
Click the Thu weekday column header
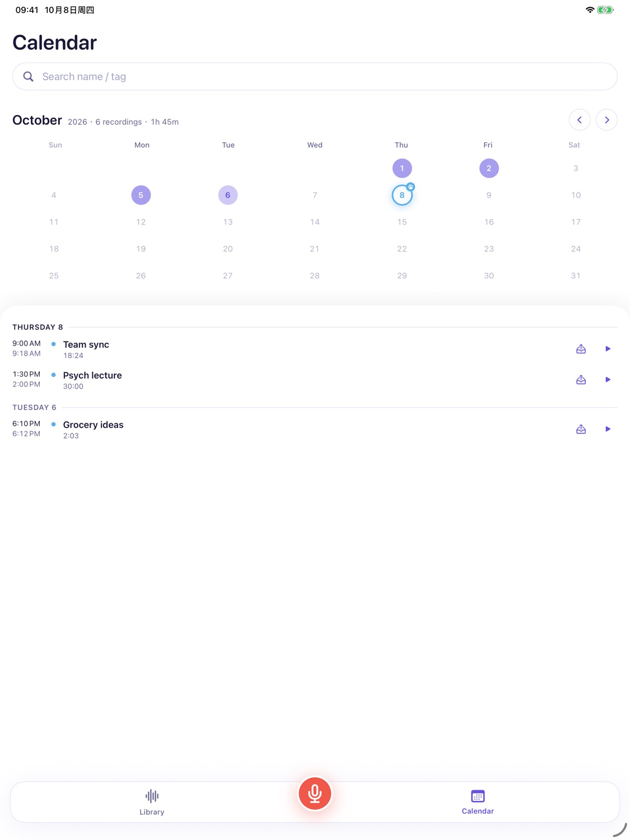click(x=402, y=145)
